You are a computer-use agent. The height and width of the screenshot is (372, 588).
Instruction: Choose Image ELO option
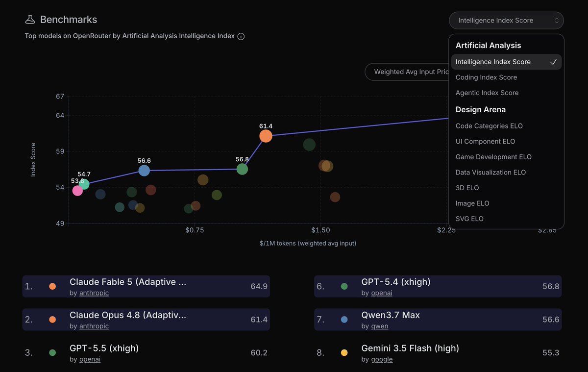coord(506,203)
